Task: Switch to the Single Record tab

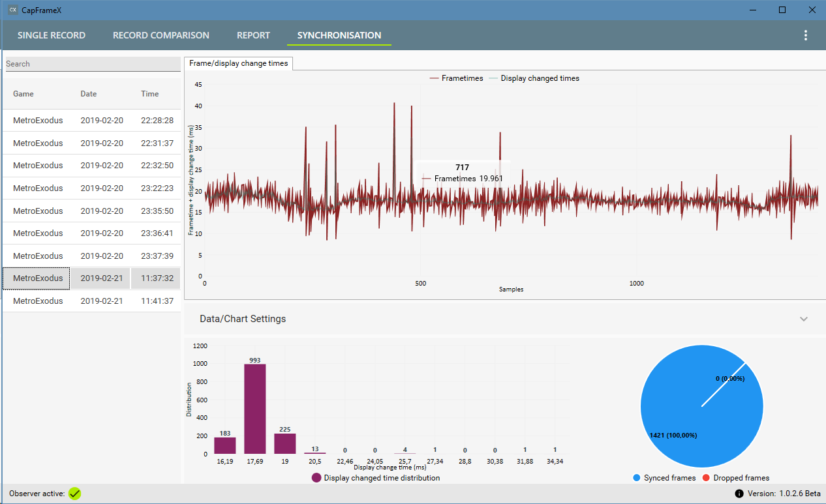Action: pyautogui.click(x=52, y=35)
